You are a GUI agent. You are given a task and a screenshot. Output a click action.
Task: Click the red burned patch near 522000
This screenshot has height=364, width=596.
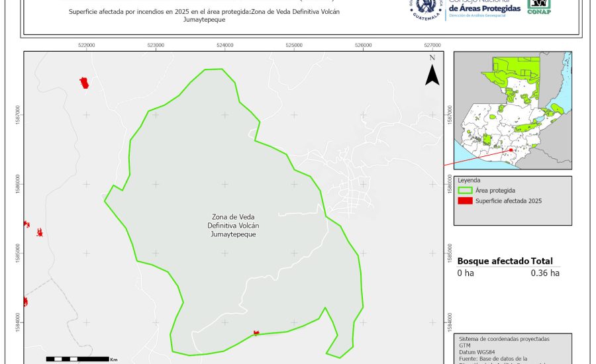click(84, 83)
